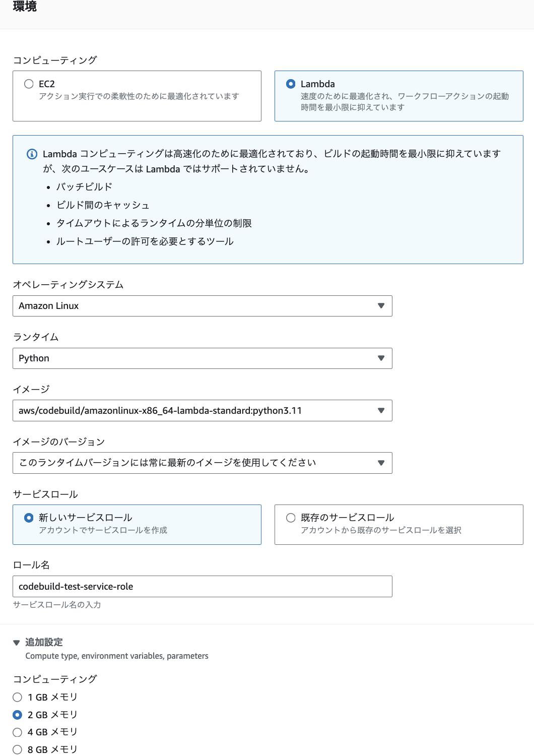This screenshot has width=534, height=756.
Task: Click the dropdown arrow on the Python runtime field
Action: point(381,358)
